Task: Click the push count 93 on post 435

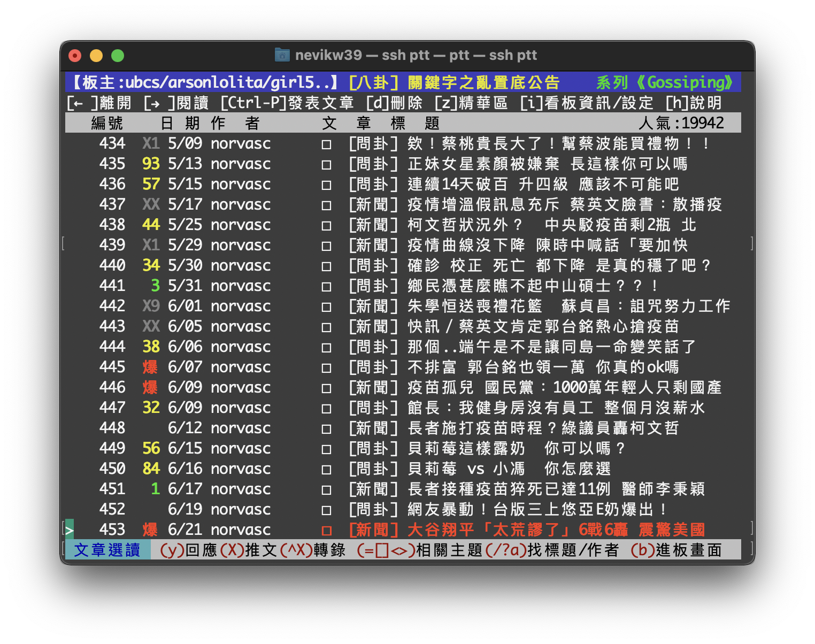Action: [x=151, y=164]
